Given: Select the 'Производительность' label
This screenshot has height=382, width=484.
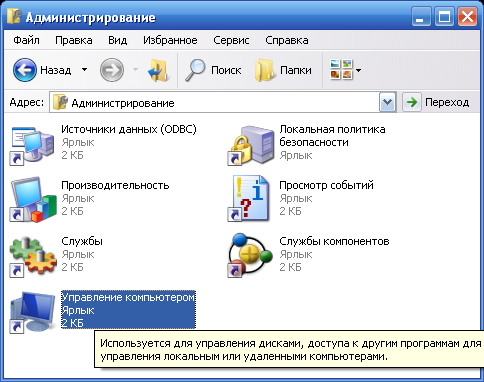Looking at the screenshot, I should [x=115, y=185].
